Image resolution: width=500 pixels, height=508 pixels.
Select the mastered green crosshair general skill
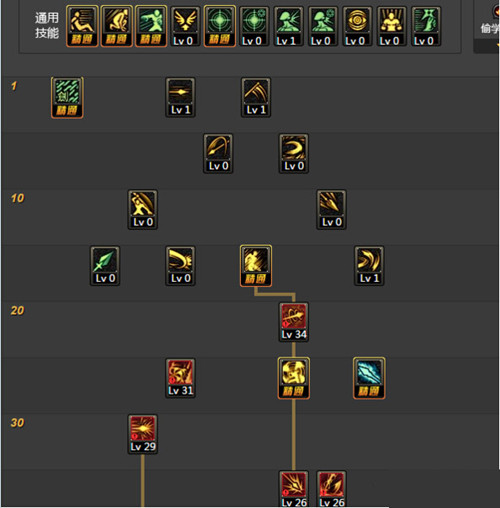(x=220, y=26)
